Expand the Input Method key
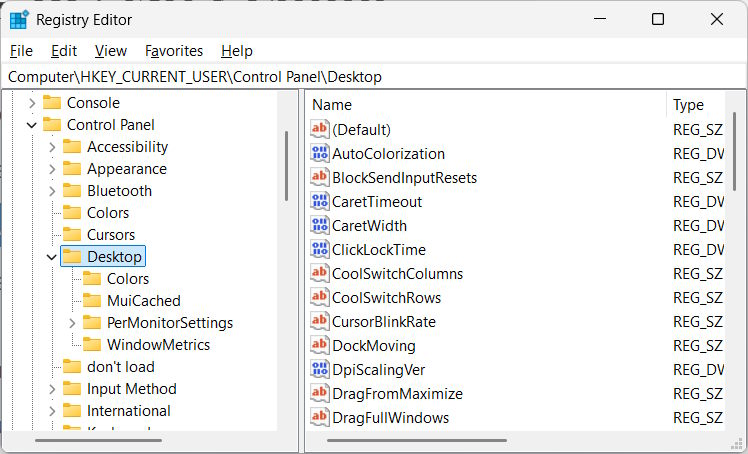 (52, 389)
